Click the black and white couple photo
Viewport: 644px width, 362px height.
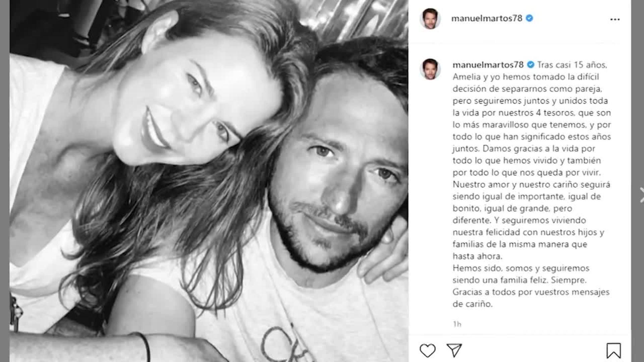pyautogui.click(x=209, y=181)
